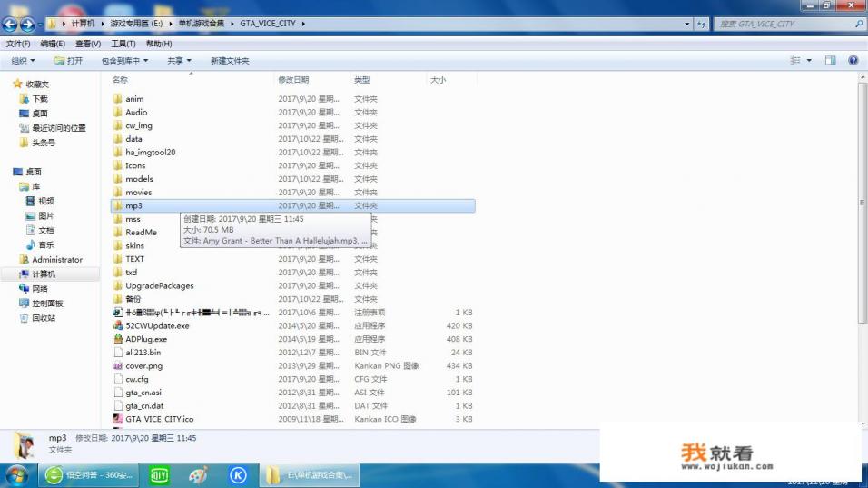
Task: Select 计算机 in the navigation pane
Action: (x=43, y=274)
